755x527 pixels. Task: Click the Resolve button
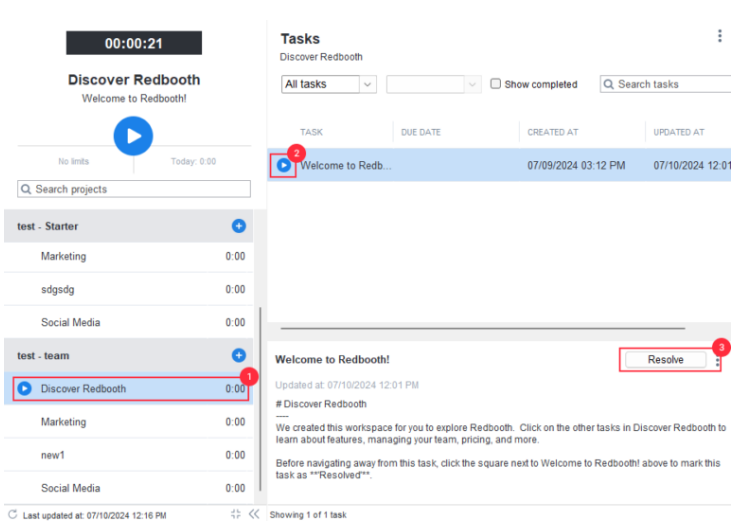[x=665, y=360]
